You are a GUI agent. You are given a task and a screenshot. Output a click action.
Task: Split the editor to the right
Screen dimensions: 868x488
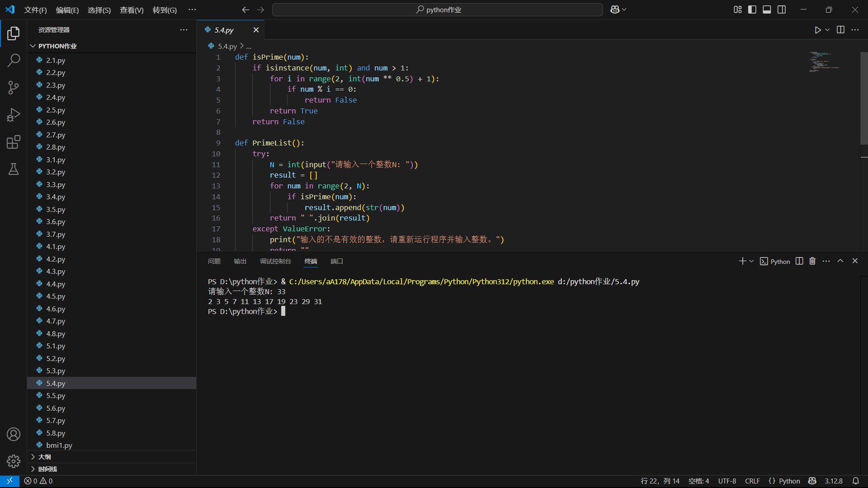click(840, 30)
